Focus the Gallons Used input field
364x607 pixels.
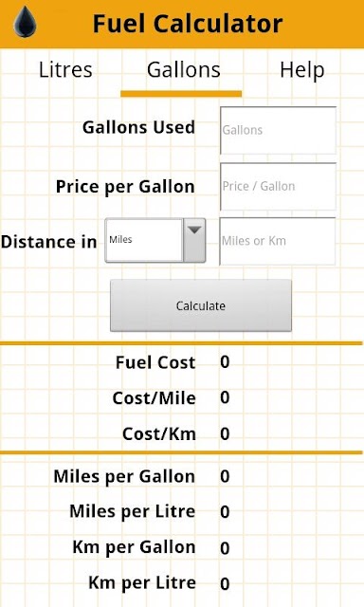point(278,131)
